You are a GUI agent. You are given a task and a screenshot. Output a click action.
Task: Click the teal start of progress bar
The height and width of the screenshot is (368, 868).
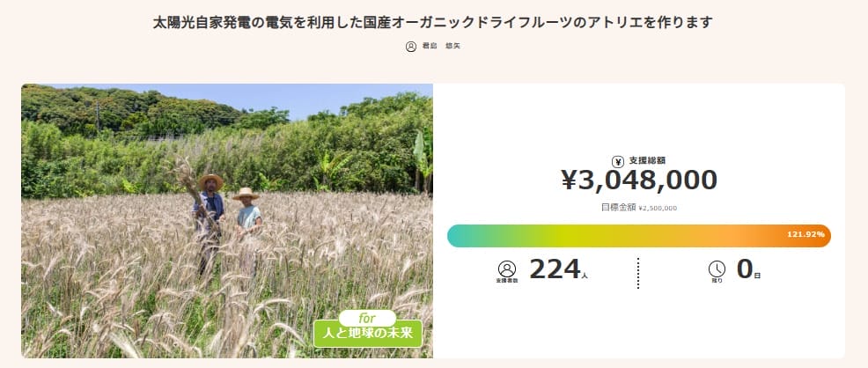460,236
